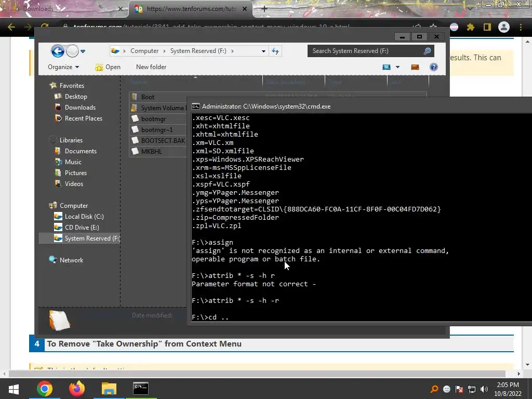The image size is (532, 399).
Task: Open the Videos library
Action: (x=69, y=183)
